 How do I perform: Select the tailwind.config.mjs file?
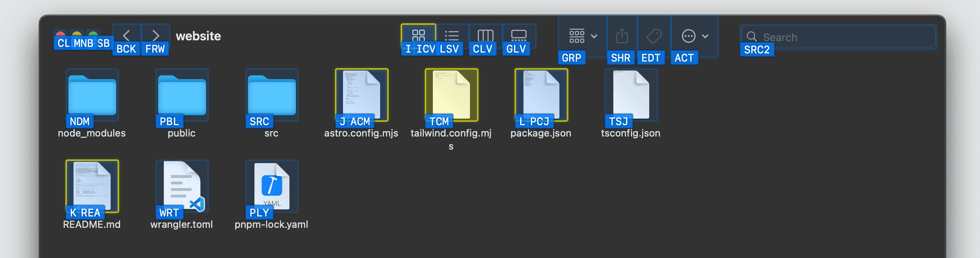(451, 95)
